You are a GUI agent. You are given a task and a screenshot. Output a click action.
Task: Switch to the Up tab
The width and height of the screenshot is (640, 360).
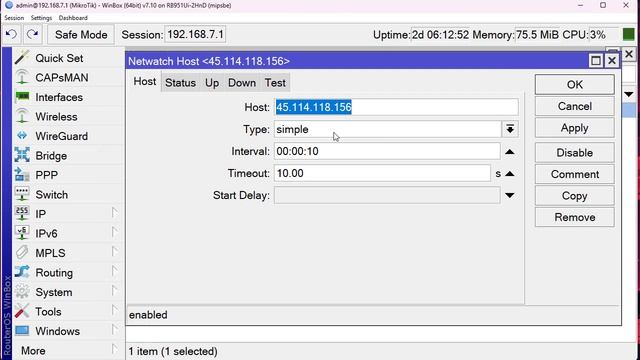(x=212, y=83)
